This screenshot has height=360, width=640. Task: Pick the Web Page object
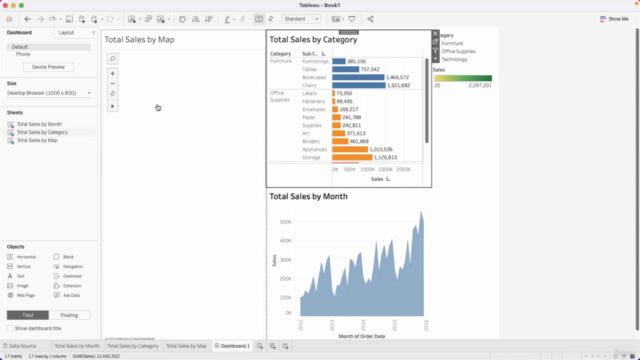click(x=21, y=295)
